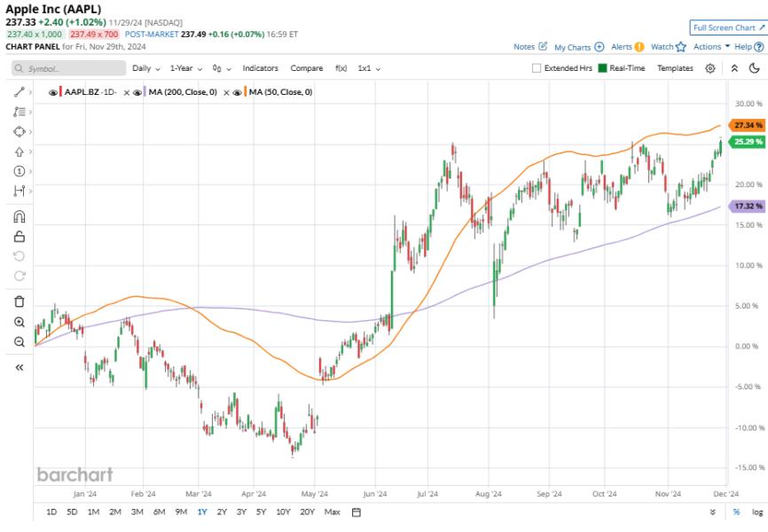Select the 1D range tab
Image resolution: width=768 pixels, height=532 pixels.
point(51,512)
